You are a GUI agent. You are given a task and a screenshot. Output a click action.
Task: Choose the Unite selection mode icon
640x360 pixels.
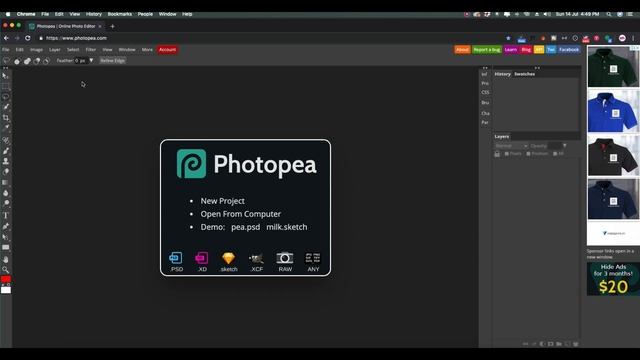pos(27,61)
